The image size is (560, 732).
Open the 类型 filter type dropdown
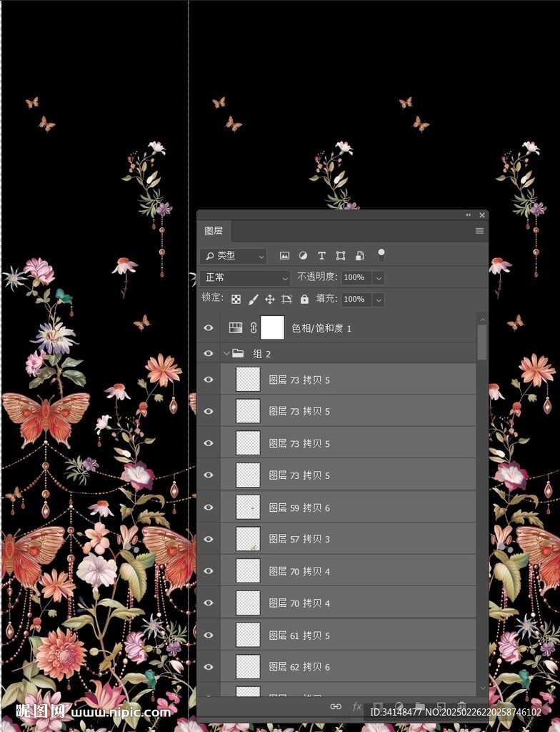click(234, 256)
